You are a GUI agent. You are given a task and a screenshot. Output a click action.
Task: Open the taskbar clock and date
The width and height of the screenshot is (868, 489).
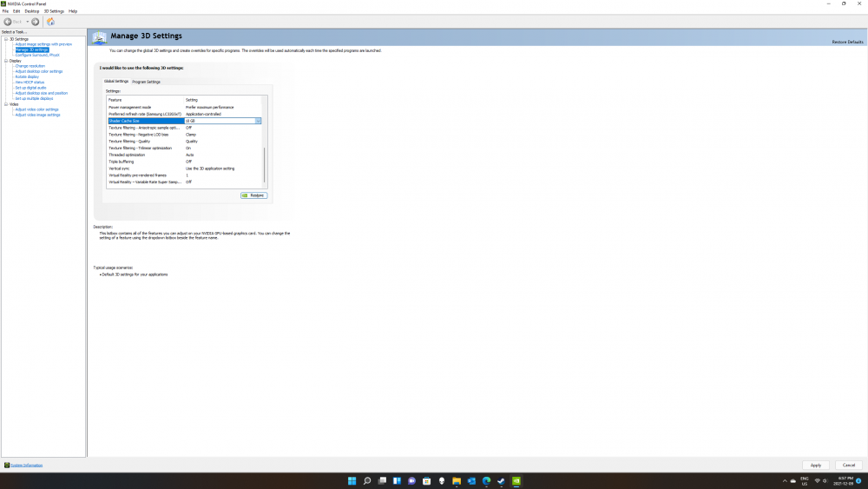pos(845,480)
